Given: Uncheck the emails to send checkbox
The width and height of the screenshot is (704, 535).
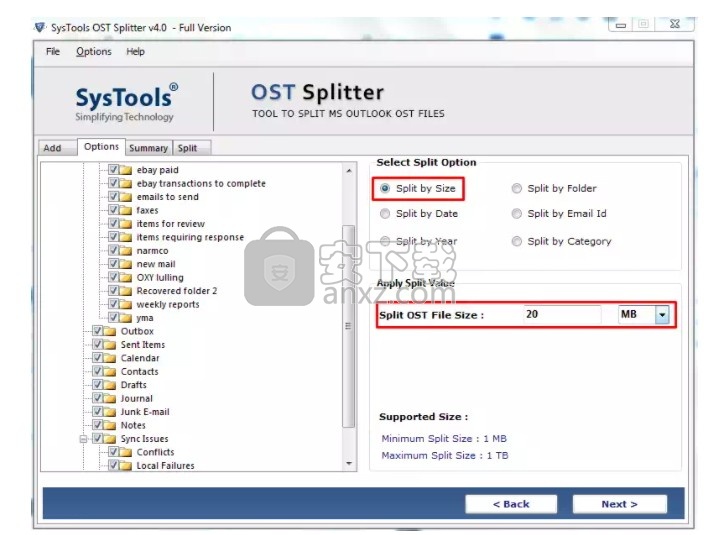Looking at the screenshot, I should click(113, 196).
